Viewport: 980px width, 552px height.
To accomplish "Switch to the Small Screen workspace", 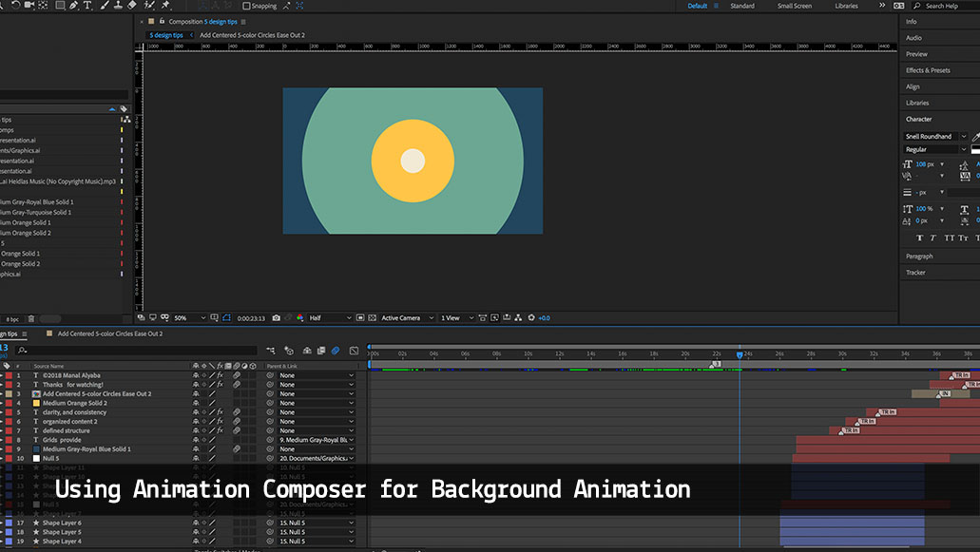I will [x=795, y=6].
